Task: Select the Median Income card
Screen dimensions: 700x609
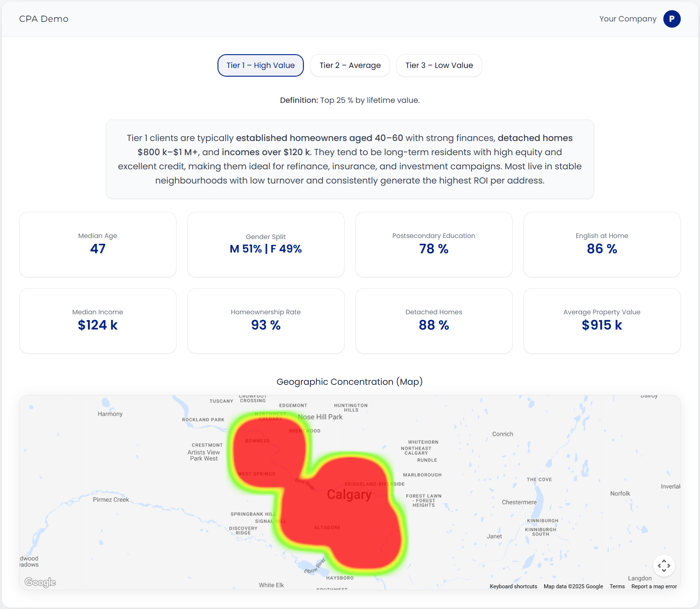Action: click(x=98, y=321)
